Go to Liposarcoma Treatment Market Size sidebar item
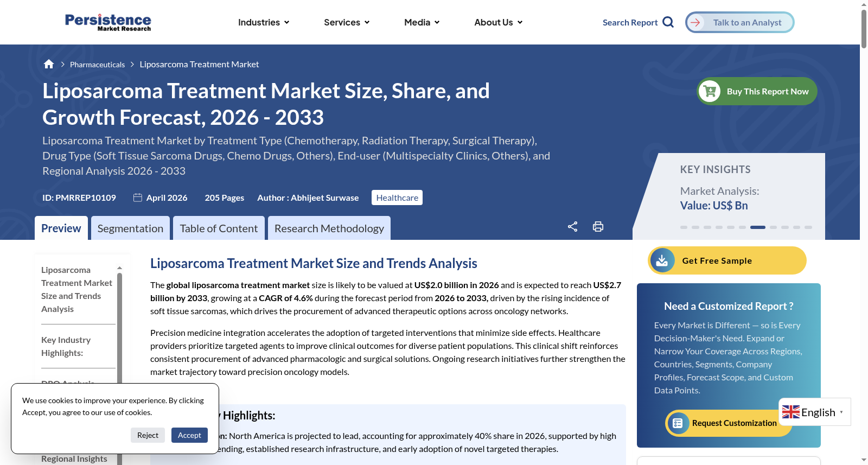This screenshot has height=465, width=868. coord(77,289)
